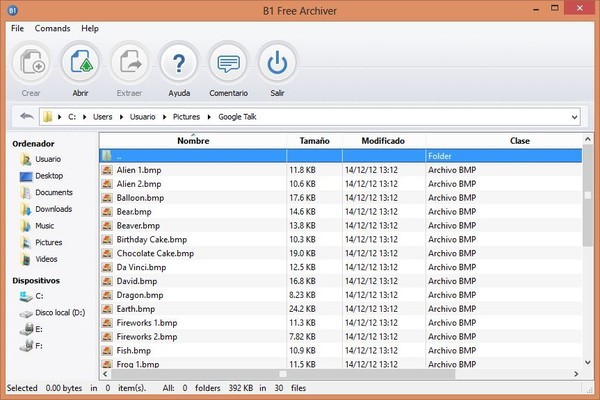Click the Dragon.bmp file icon

(x=107, y=295)
